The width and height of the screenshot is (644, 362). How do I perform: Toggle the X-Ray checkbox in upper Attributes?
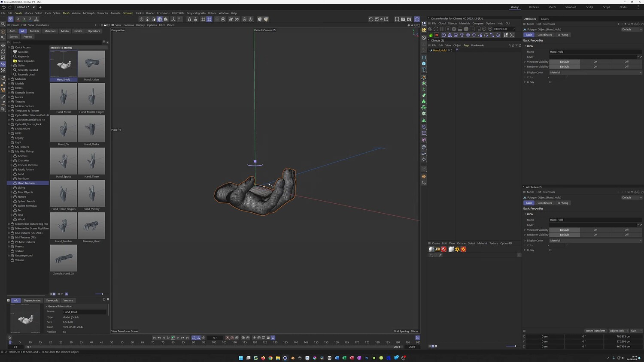coord(550,82)
